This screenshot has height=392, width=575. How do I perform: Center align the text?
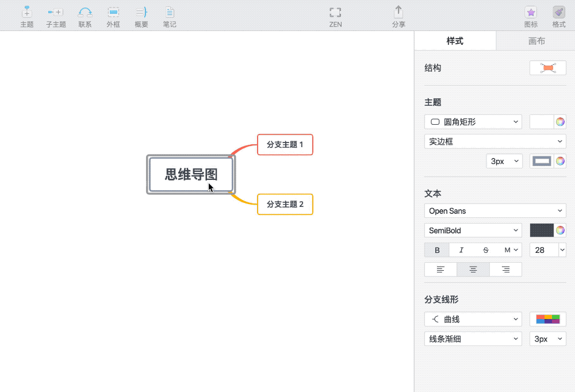pyautogui.click(x=473, y=270)
